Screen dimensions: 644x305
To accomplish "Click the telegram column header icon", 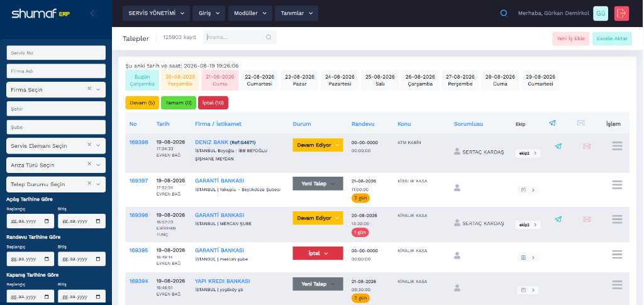I will [552, 123].
